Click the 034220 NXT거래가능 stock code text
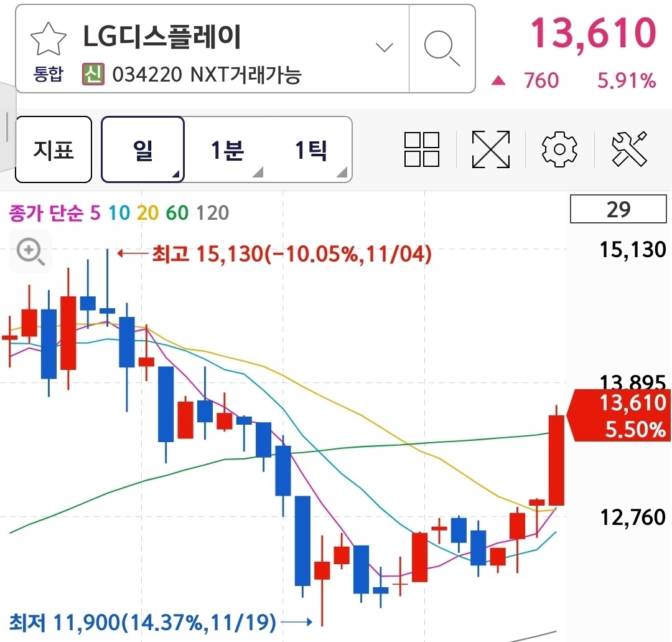This screenshot has width=672, height=642. click(x=207, y=75)
